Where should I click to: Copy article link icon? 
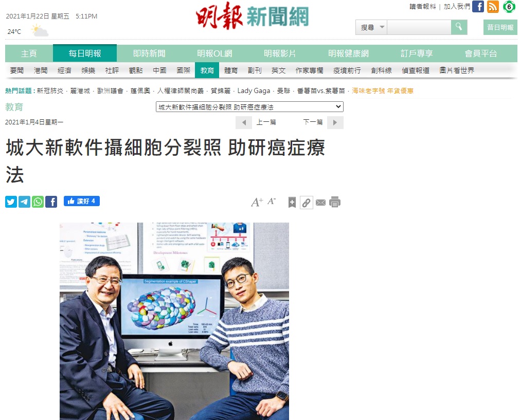click(x=307, y=202)
